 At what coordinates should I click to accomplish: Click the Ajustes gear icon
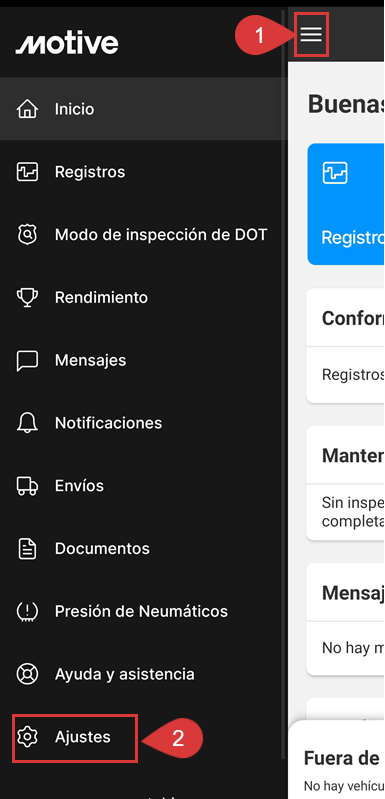(28, 737)
